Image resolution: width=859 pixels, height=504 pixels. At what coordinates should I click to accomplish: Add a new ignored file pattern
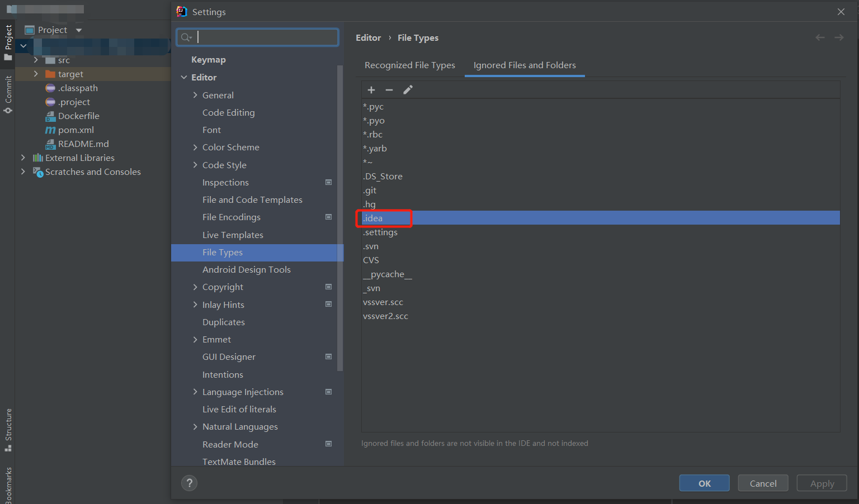click(x=371, y=90)
